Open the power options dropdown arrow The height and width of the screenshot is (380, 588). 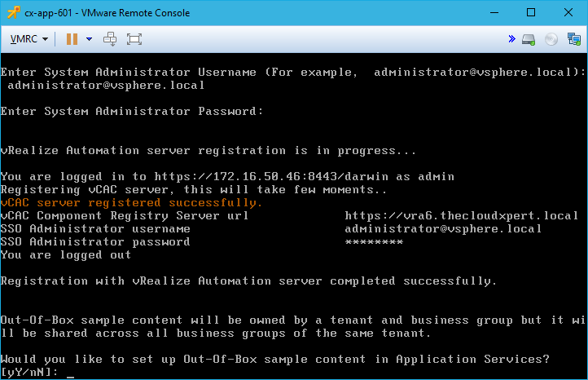[x=89, y=39]
